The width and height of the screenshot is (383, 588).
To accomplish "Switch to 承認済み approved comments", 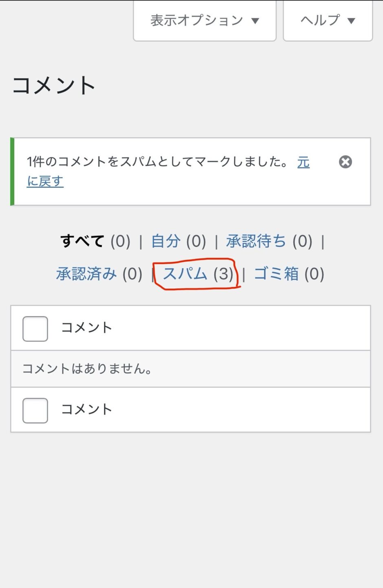I will click(x=86, y=274).
